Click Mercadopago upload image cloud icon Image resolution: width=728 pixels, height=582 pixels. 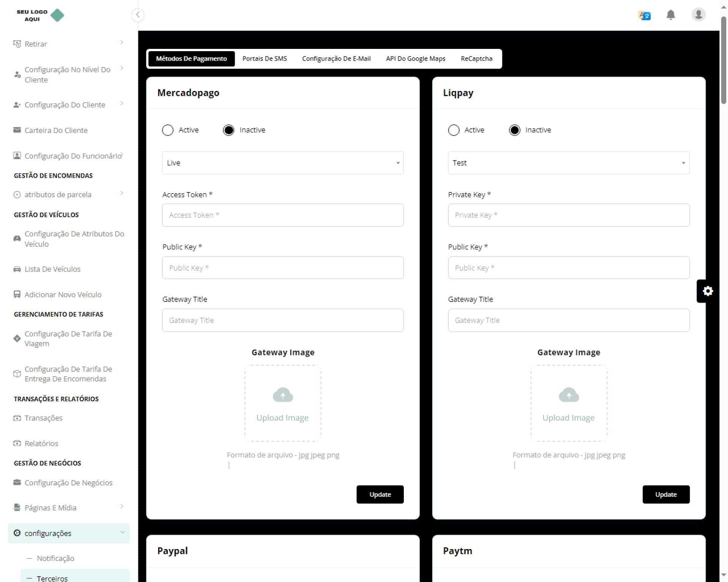[283, 395]
